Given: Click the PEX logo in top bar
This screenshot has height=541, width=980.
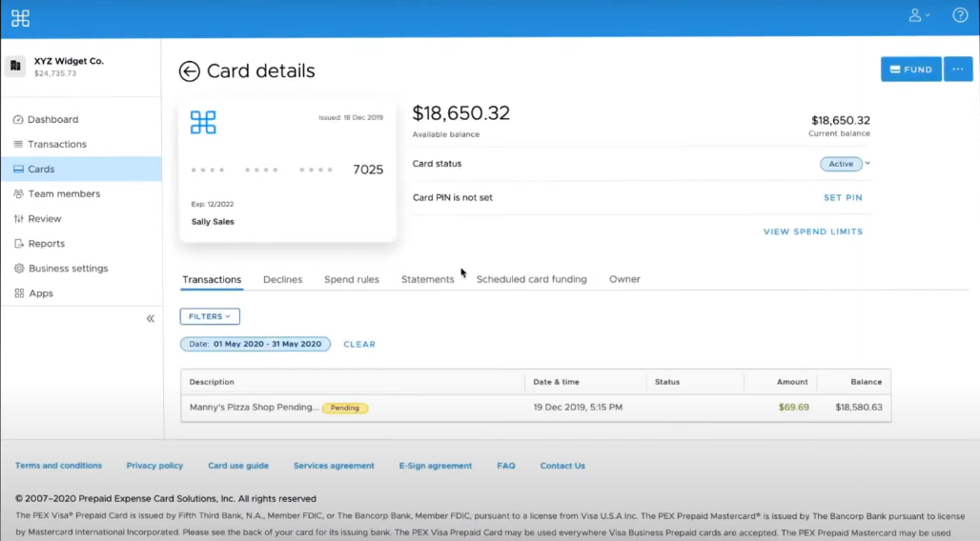Looking at the screenshot, I should coord(20,18).
